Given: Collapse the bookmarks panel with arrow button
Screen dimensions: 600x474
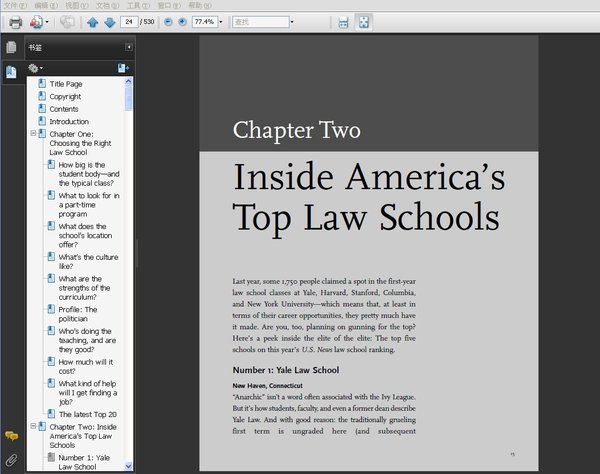Looking at the screenshot, I should click(x=129, y=47).
